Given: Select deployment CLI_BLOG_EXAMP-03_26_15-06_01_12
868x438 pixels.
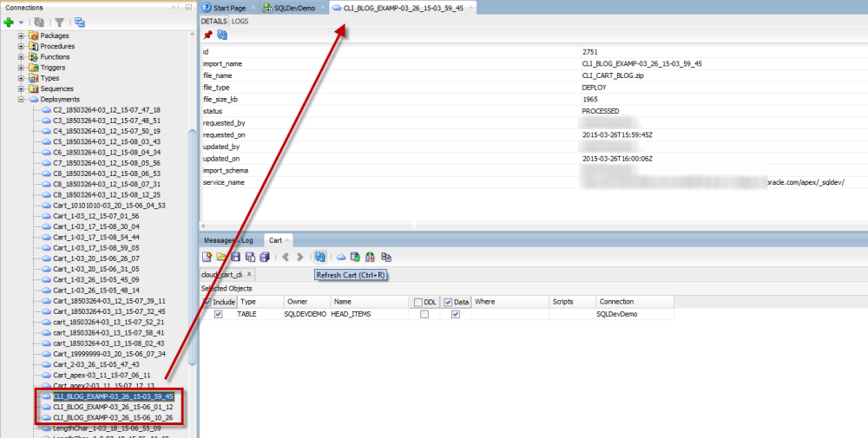Looking at the screenshot, I should [x=113, y=407].
